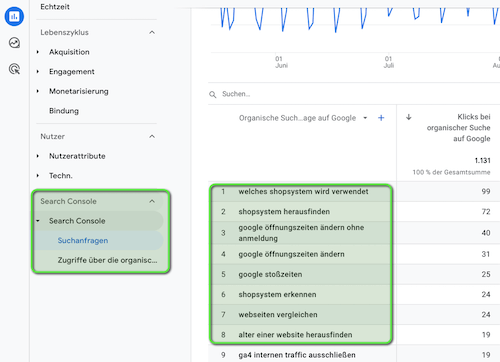Click the 01 Juli chart axis label

(388, 62)
